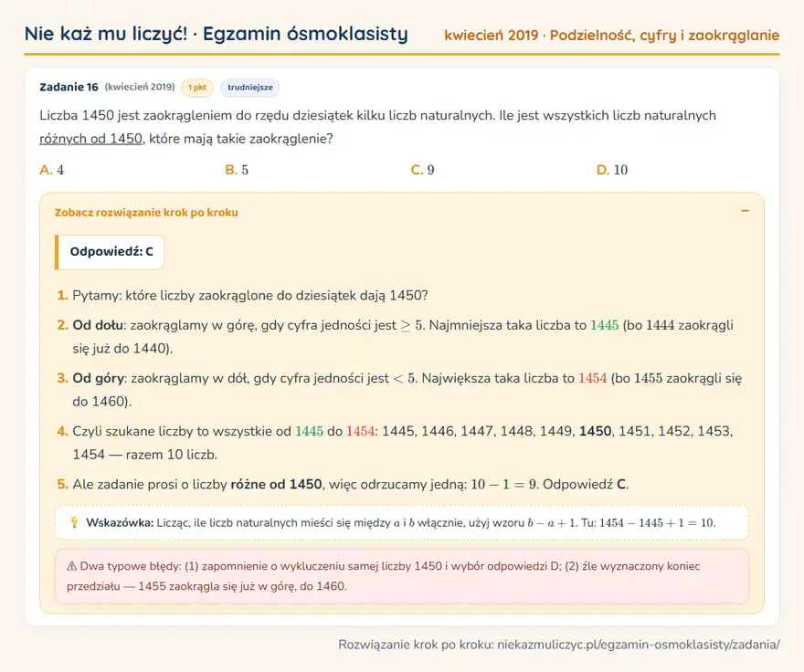Click bold 'Od dołu' in step 2

[98, 325]
